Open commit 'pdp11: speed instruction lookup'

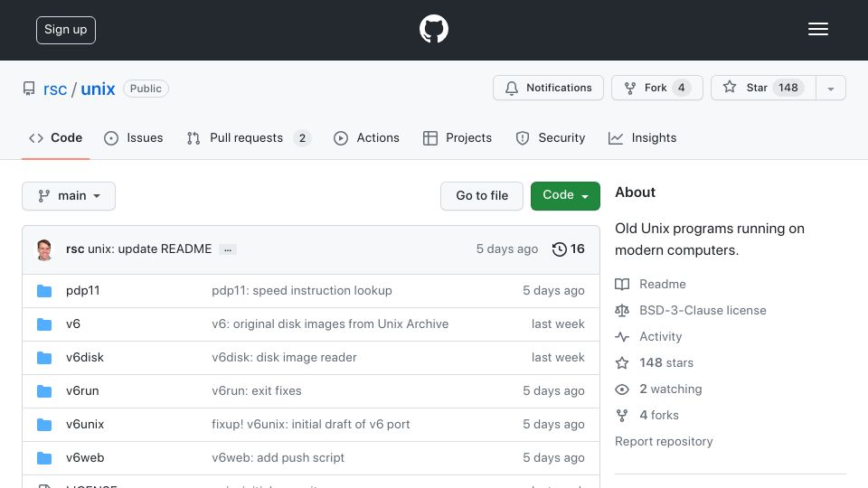(x=302, y=290)
